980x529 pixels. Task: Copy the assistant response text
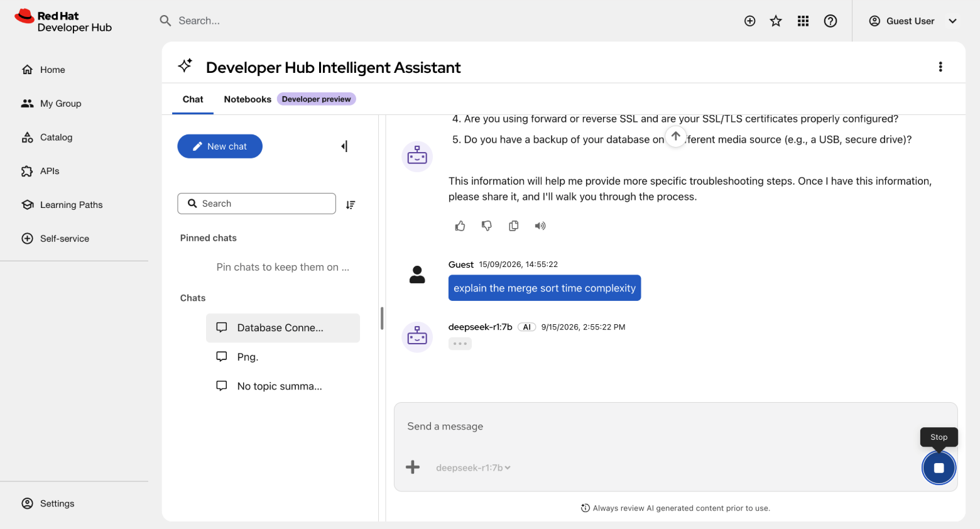(514, 226)
